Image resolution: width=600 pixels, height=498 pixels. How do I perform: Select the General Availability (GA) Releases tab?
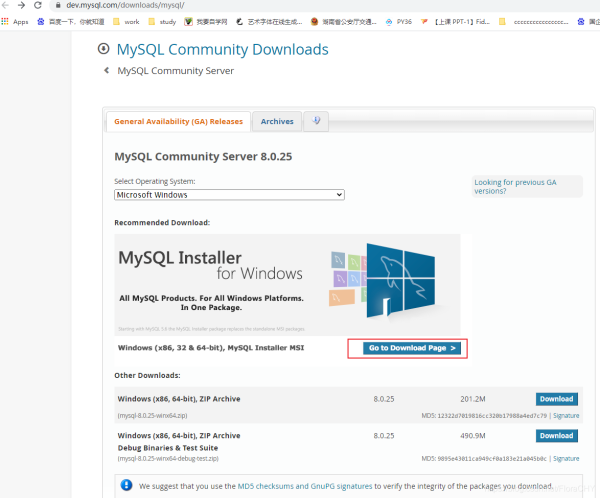[x=178, y=121]
